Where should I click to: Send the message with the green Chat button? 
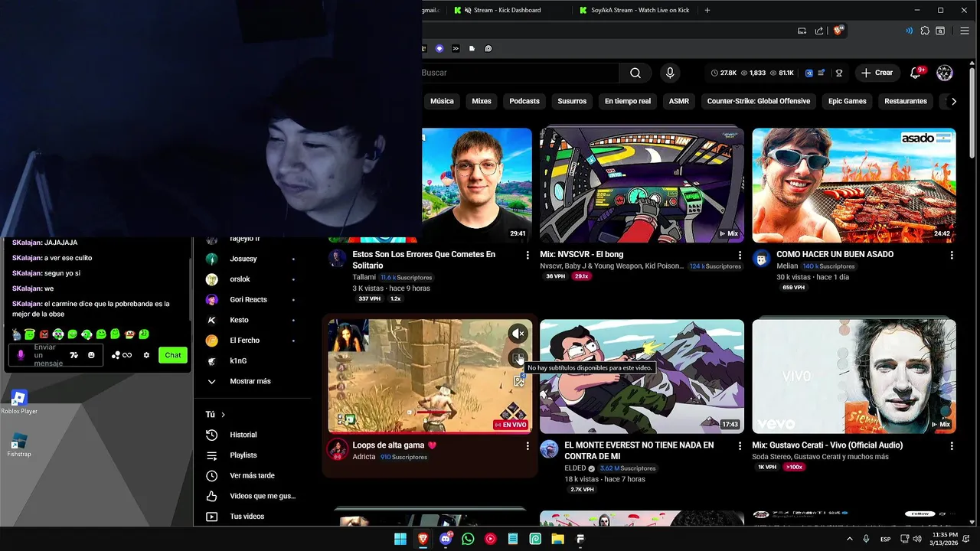coord(173,355)
